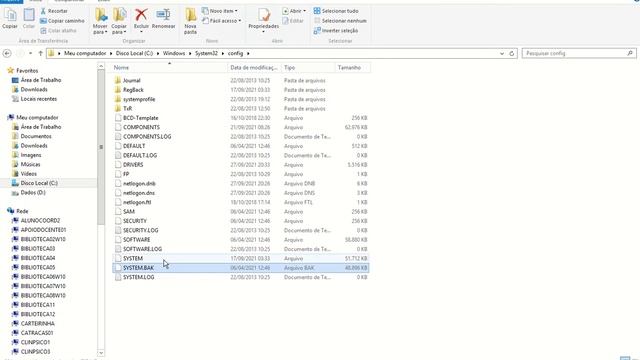Expand breadcrumb arrow after config
The height and width of the screenshot is (360, 640).
248,53
